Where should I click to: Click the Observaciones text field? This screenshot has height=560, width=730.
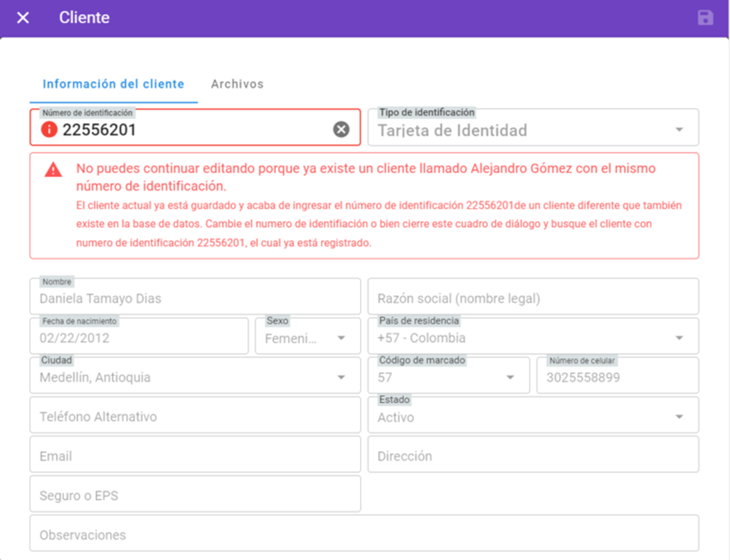coord(364,535)
